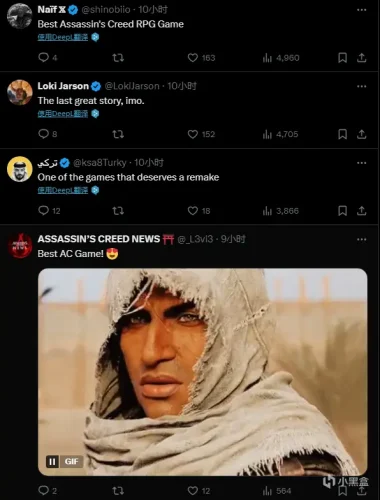This screenshot has height=500, width=380.
Task: Retweet Loki Jarson's last great story post
Action: point(118,134)
